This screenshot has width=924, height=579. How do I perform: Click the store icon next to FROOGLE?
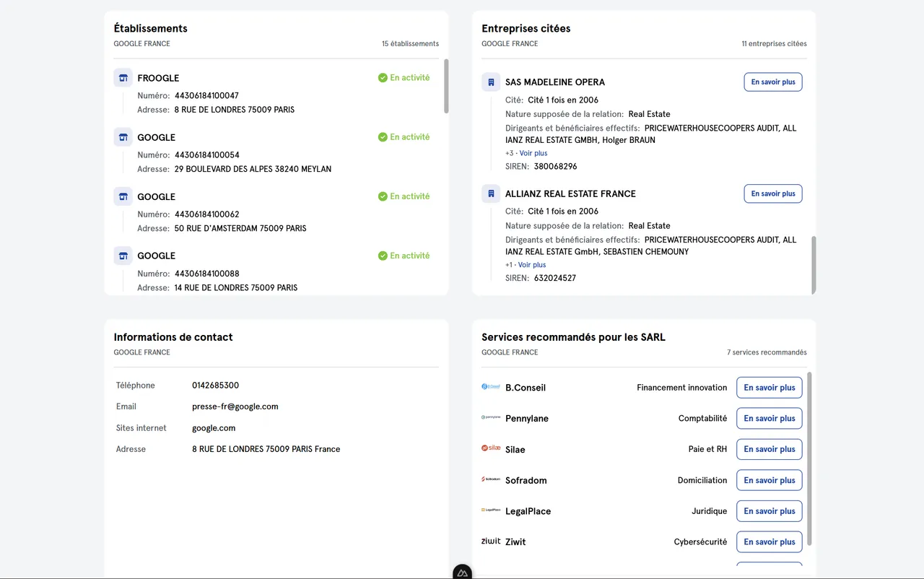point(123,78)
